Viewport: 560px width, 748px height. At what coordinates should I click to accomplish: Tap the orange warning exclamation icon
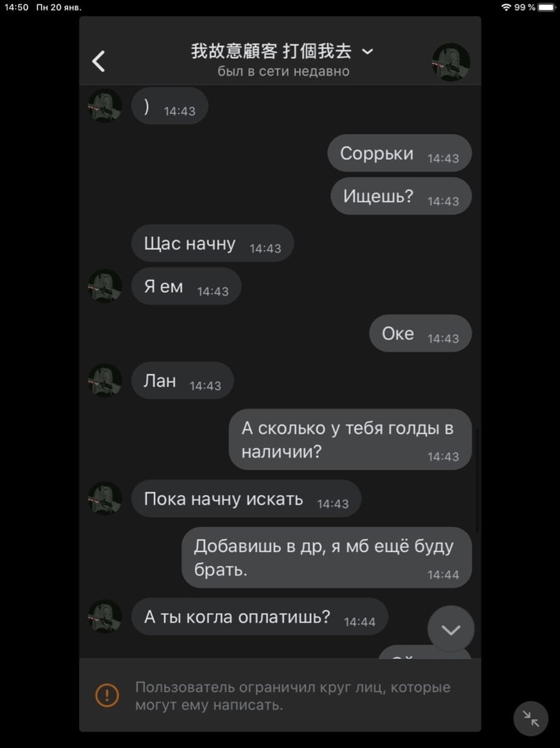tap(107, 695)
